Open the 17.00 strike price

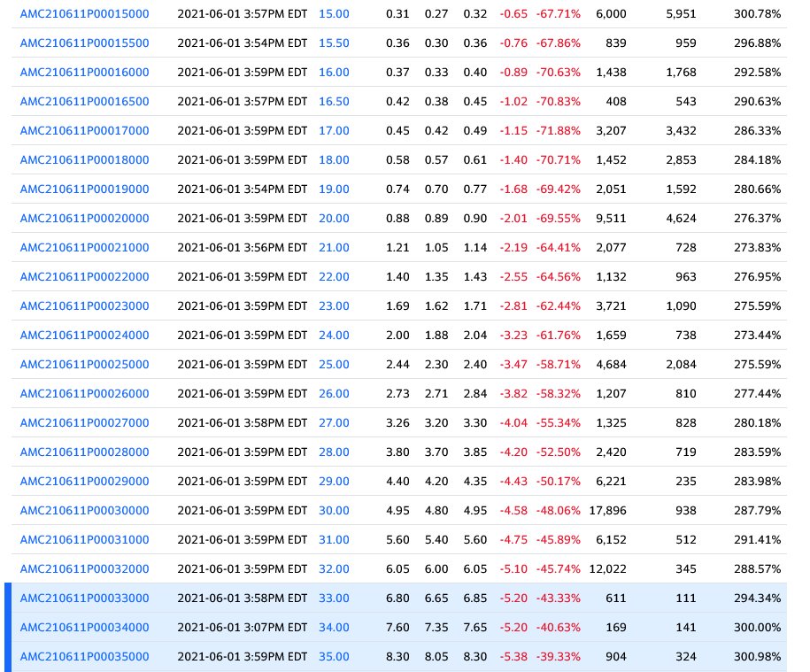tap(334, 131)
